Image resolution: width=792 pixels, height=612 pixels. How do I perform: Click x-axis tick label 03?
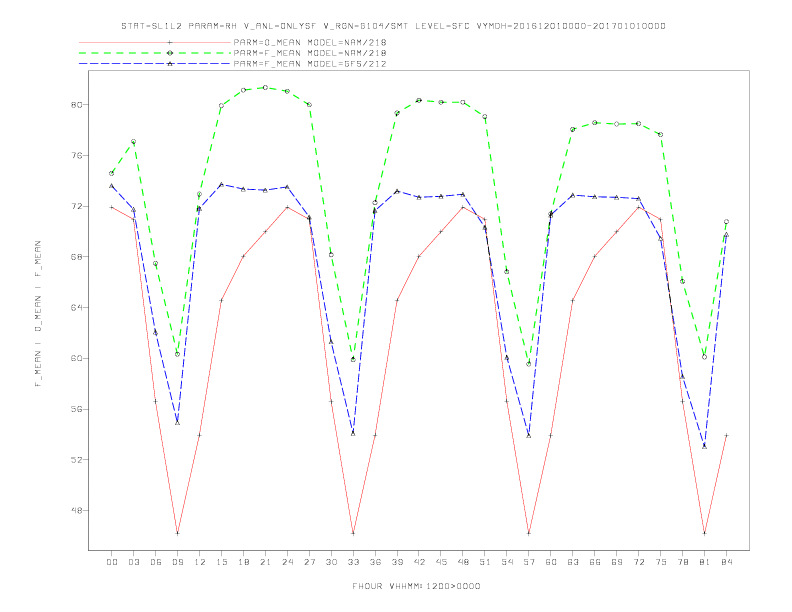[x=134, y=562]
